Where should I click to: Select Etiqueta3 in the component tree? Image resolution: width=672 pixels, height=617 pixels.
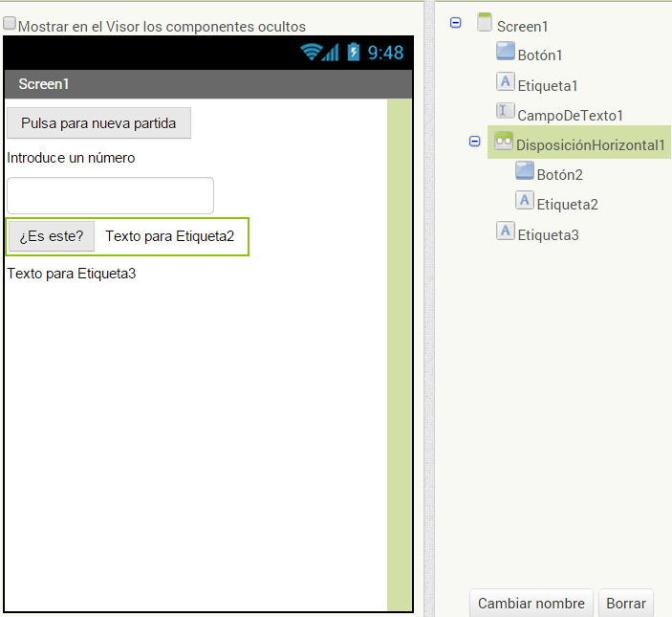coord(548,234)
